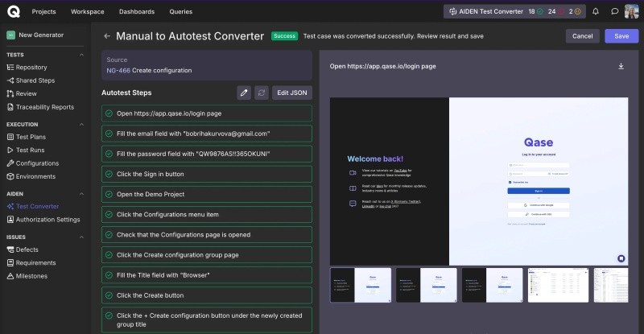This screenshot has height=334, width=644.
Task: Click the Milestones icon
Action: [10, 276]
